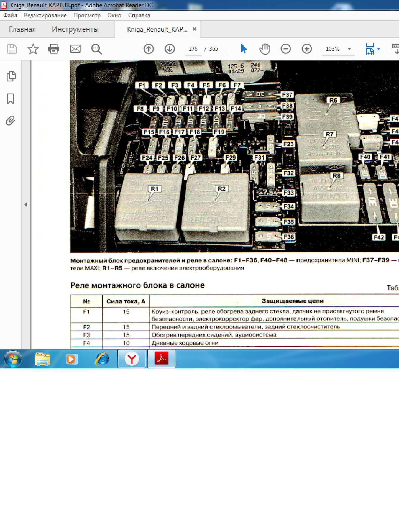Open the Редактирование menu
Image resolution: width=399 pixels, height=532 pixels.
point(45,15)
